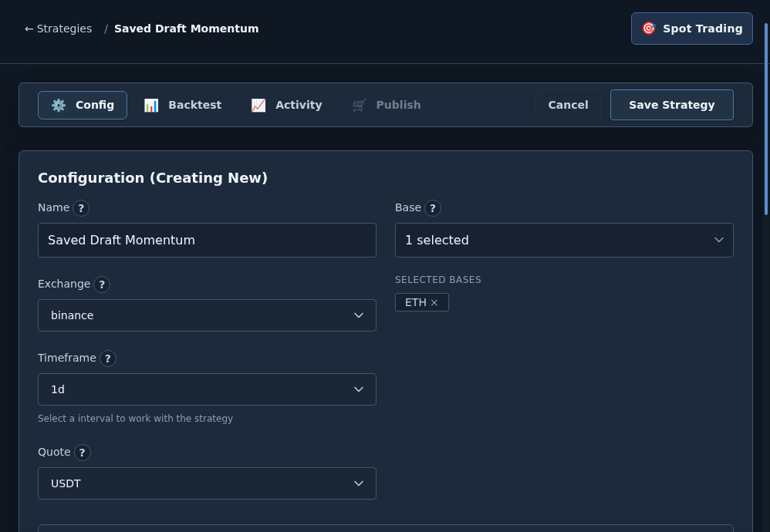
Task: Open help icon next to Name
Action: 81,208
